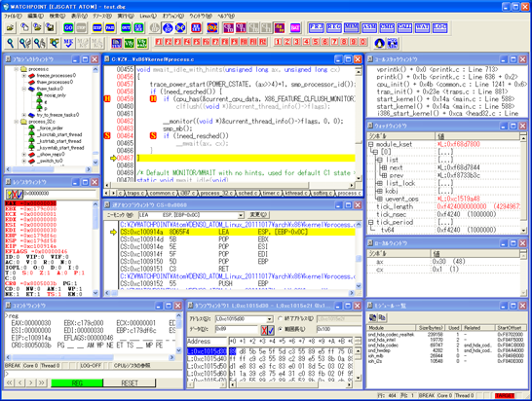
Task: Click the << history button
Action: click(10, 383)
